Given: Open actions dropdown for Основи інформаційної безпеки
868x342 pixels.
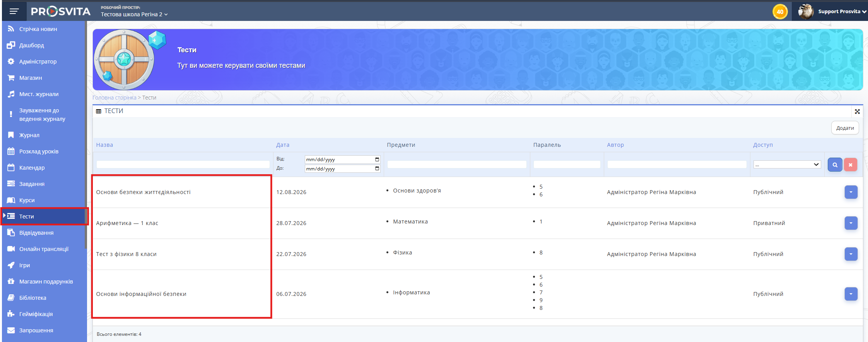Looking at the screenshot, I should [x=851, y=294].
